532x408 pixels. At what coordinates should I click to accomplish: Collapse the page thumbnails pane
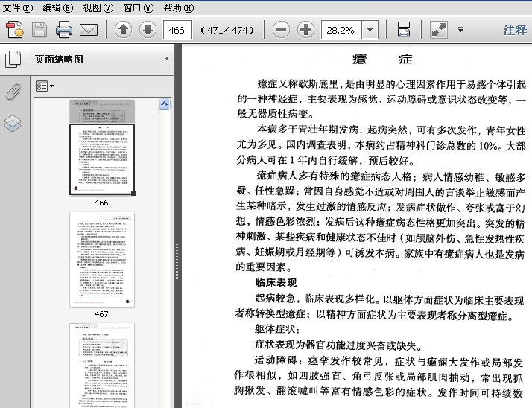pyautogui.click(x=166, y=59)
